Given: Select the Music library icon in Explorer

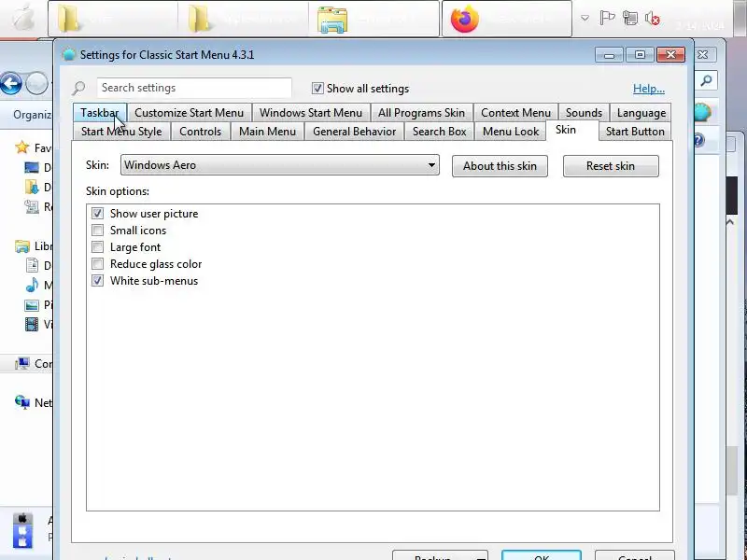Looking at the screenshot, I should pos(32,285).
